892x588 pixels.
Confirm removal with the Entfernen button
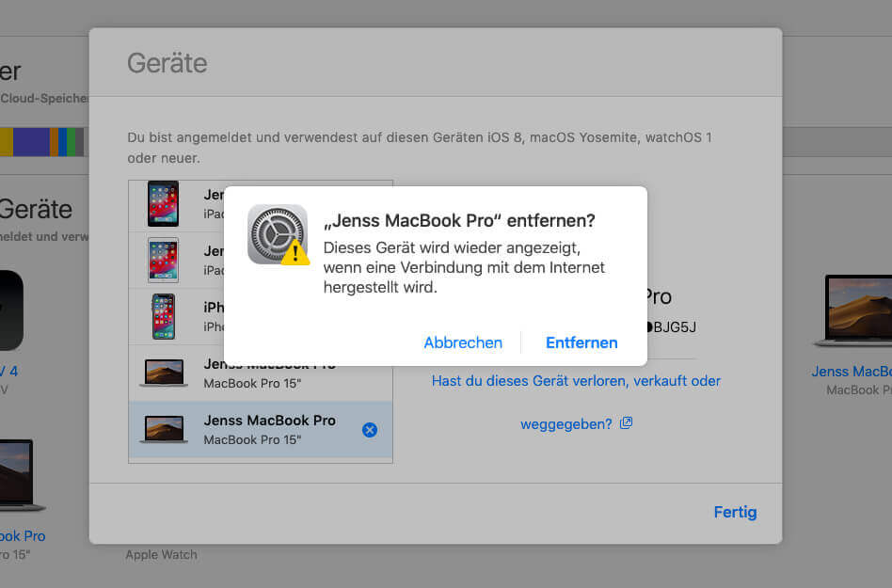tap(581, 342)
